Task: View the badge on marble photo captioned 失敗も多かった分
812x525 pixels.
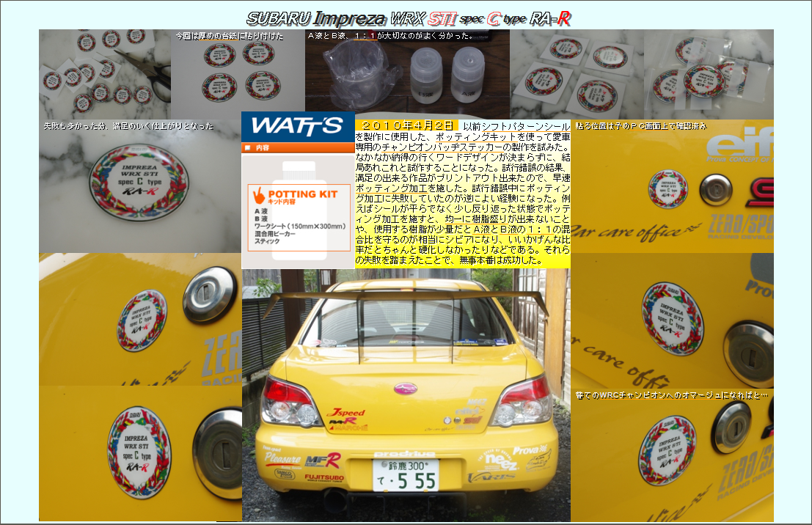Action: click(139, 186)
